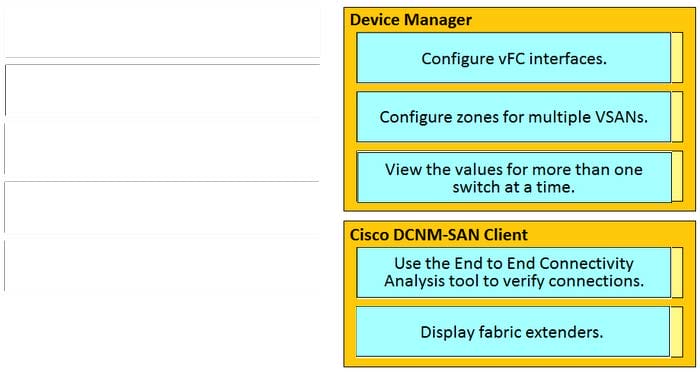Image resolution: width=700 pixels, height=372 pixels.
Task: Select the End to End Connectivity Analysis box
Action: 514,272
